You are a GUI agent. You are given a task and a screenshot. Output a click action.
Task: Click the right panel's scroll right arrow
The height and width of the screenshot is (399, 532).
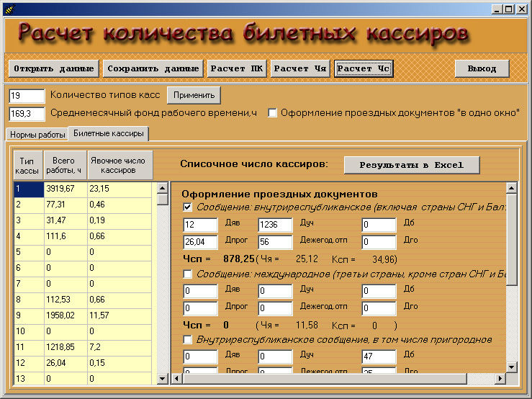pos(500,378)
